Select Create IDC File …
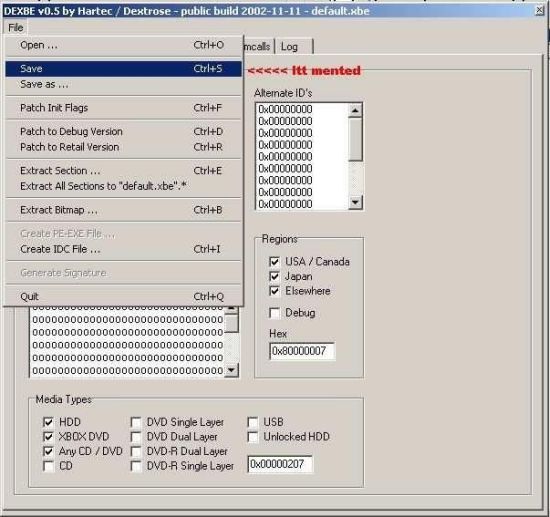This screenshot has height=517, width=550. pyautogui.click(x=123, y=249)
